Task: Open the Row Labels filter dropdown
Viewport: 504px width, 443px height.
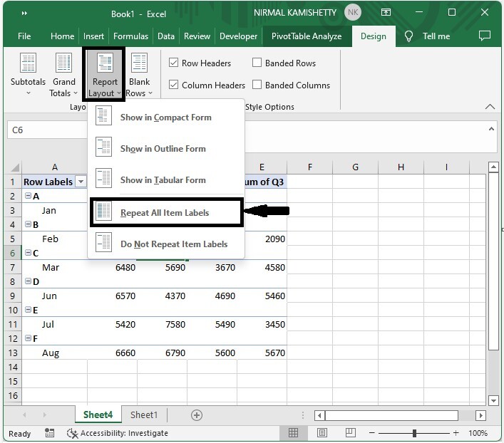Action: tap(81, 182)
